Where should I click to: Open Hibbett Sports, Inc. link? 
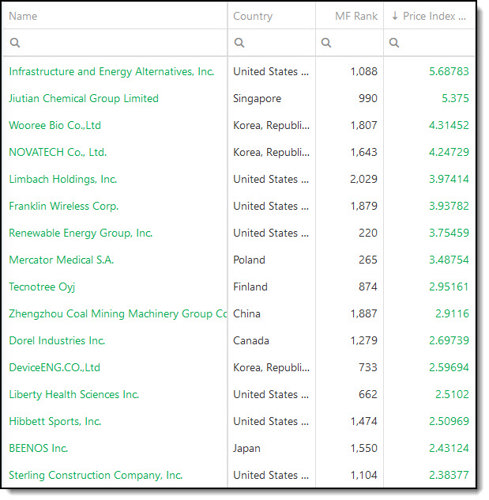(55, 421)
